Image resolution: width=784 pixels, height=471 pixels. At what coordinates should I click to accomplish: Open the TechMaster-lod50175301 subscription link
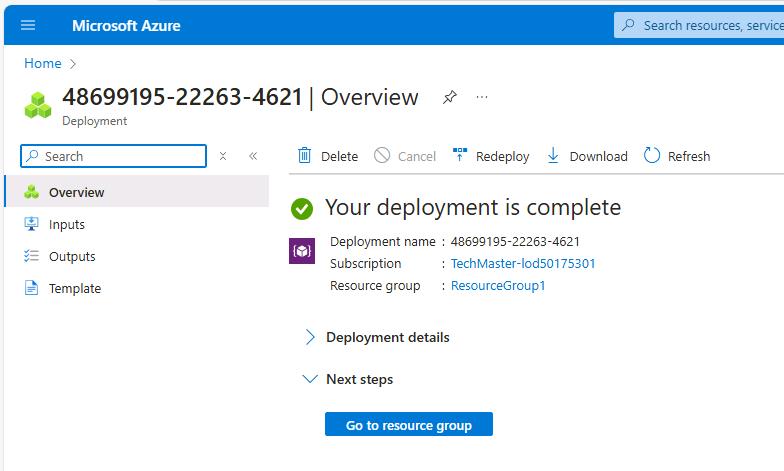[x=523, y=264]
